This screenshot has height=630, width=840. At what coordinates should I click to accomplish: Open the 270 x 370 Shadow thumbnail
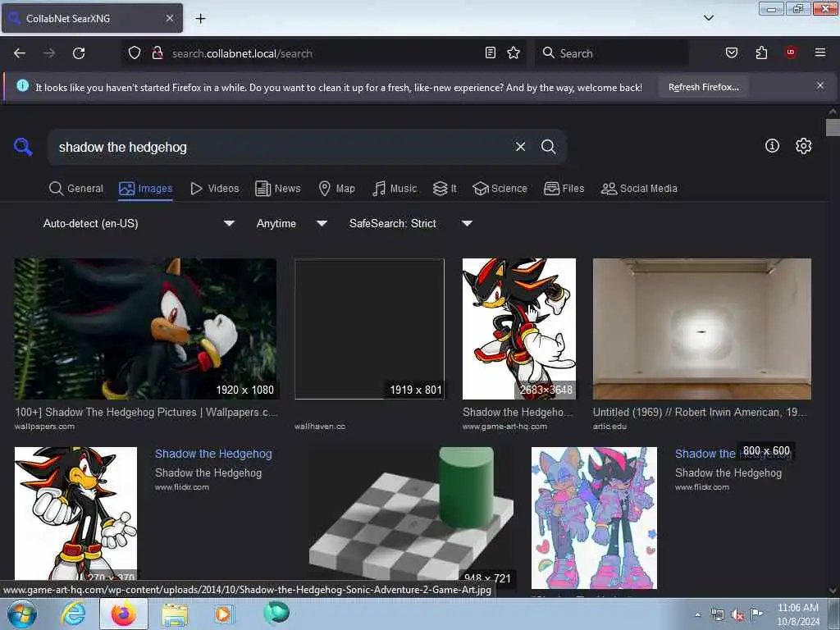click(75, 514)
